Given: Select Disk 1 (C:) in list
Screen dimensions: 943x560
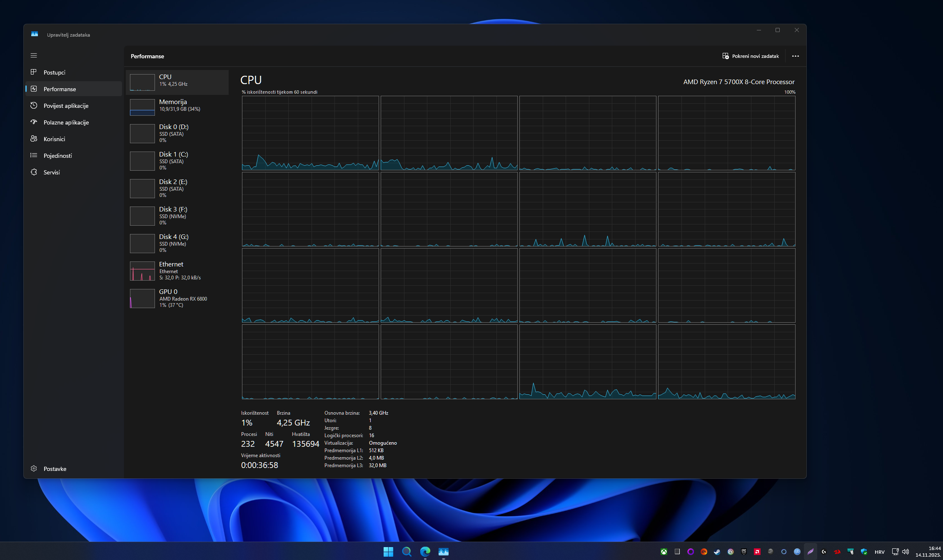Looking at the screenshot, I should (x=177, y=161).
